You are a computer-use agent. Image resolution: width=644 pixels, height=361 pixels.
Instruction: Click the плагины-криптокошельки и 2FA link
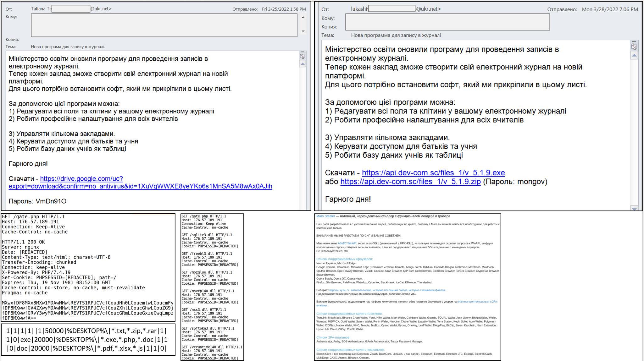(x=477, y=302)
